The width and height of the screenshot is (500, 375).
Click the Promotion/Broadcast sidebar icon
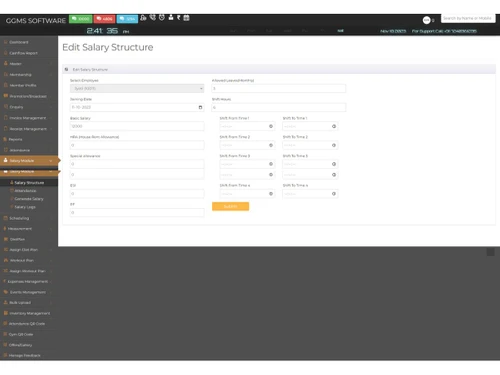click(x=6, y=96)
